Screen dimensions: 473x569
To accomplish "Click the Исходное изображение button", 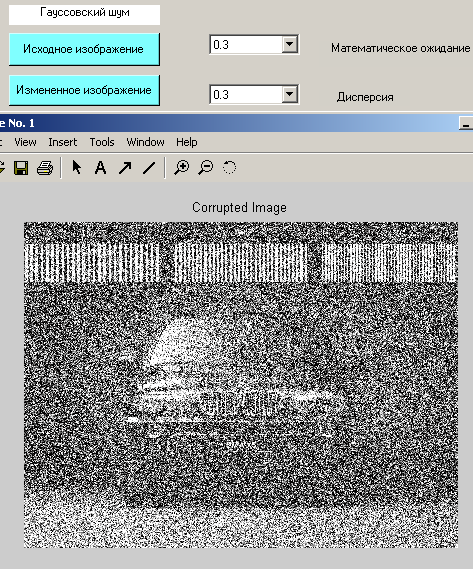I will coord(84,49).
